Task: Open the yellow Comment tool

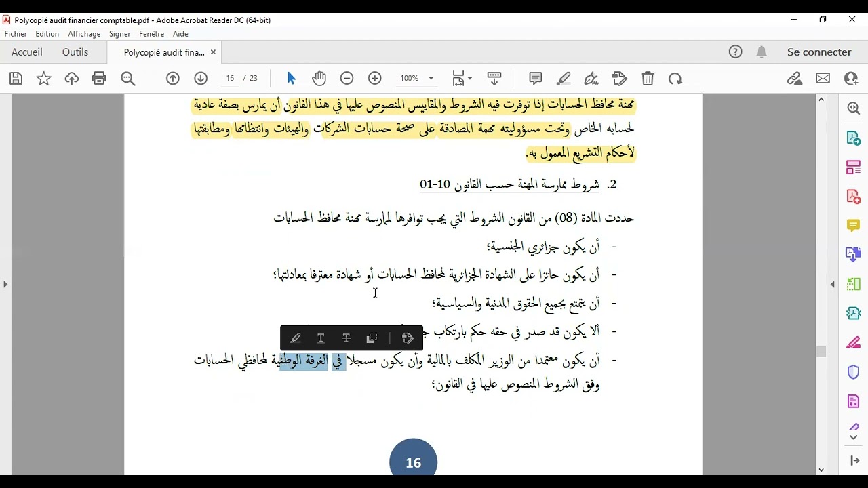Action: pyautogui.click(x=854, y=226)
